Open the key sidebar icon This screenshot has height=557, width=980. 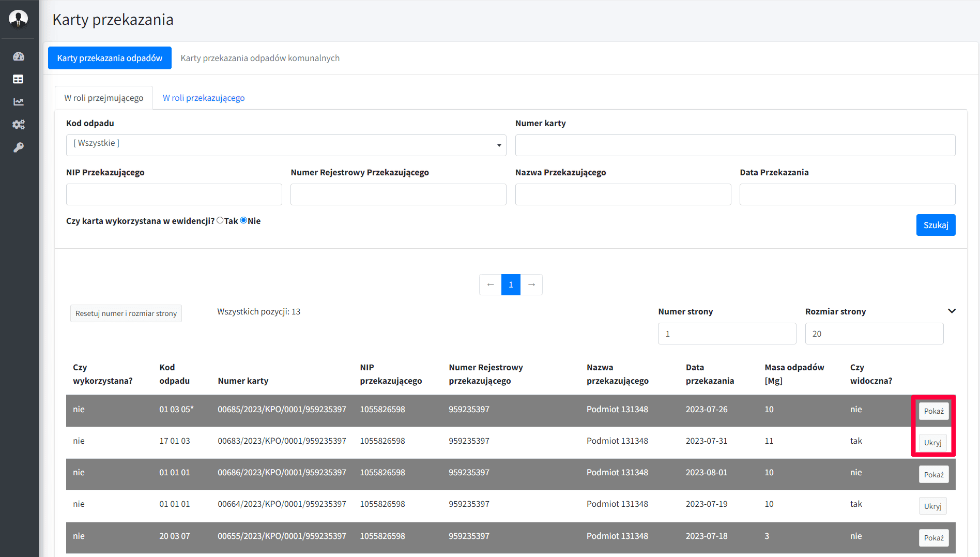[19, 147]
